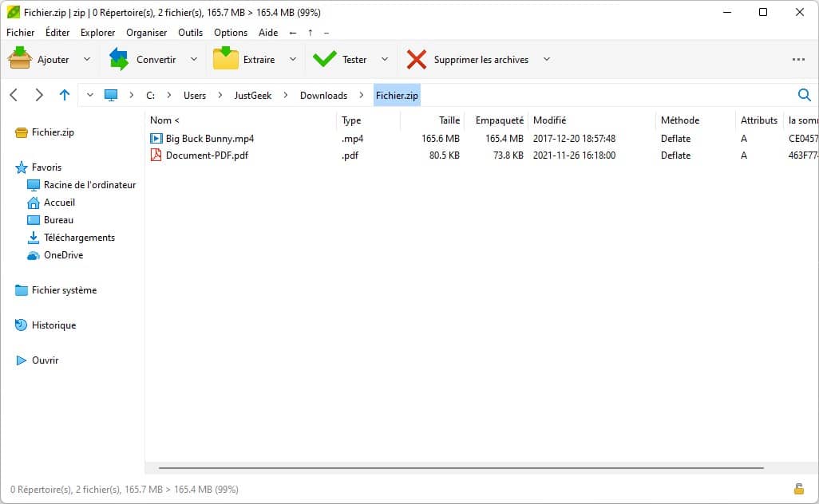Expand the Tester dropdown arrow
The height and width of the screenshot is (504, 819).
click(x=385, y=59)
